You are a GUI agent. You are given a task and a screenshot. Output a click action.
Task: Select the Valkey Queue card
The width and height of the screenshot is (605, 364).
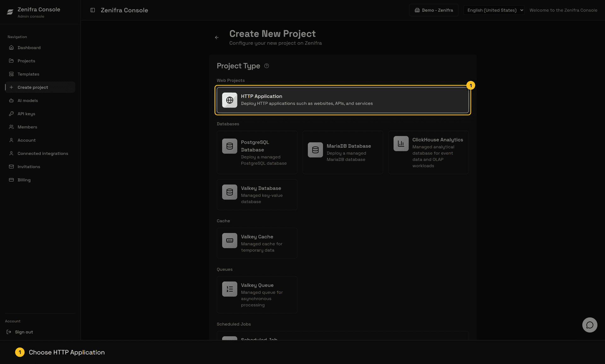(257, 295)
